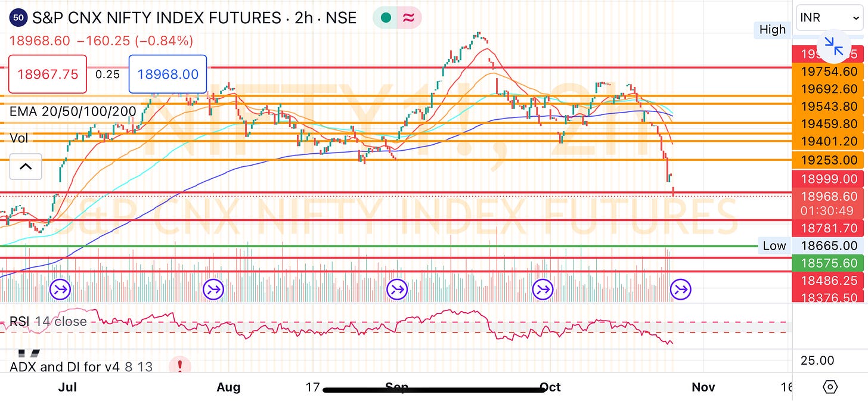Tap the High marker label
This screenshot has height=401, width=868.
[773, 30]
